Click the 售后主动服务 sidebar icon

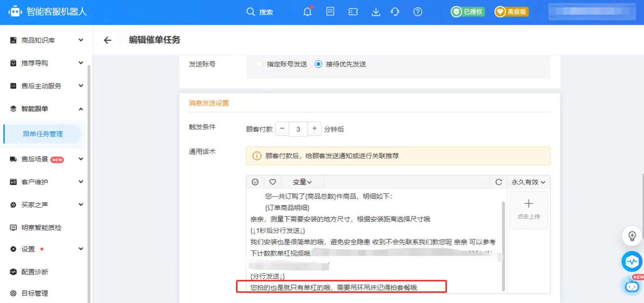(x=13, y=86)
